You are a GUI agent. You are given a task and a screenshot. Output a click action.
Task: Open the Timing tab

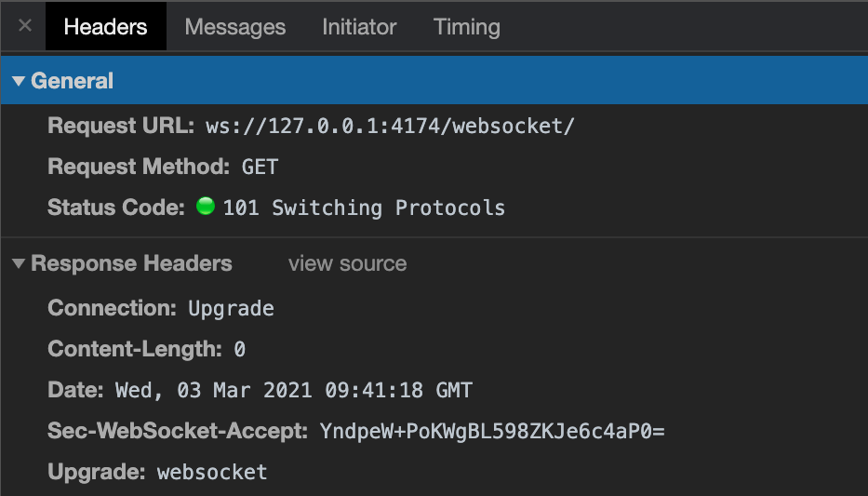point(466,27)
